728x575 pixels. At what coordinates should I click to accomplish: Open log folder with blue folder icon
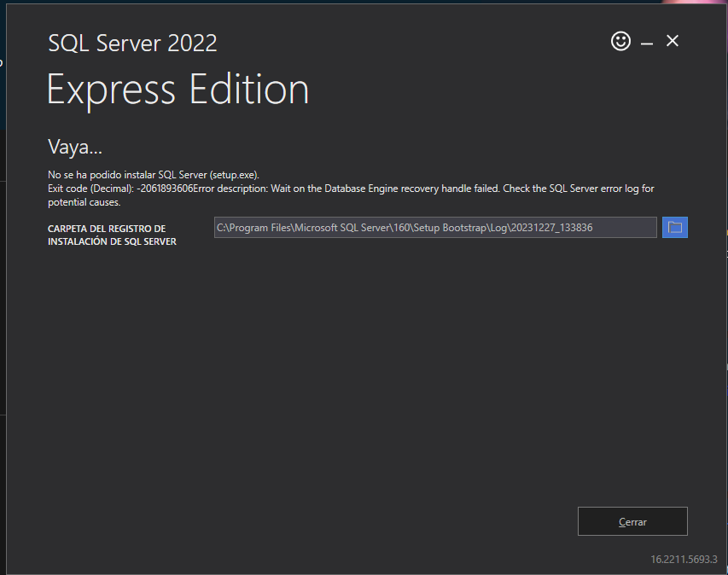(x=674, y=228)
